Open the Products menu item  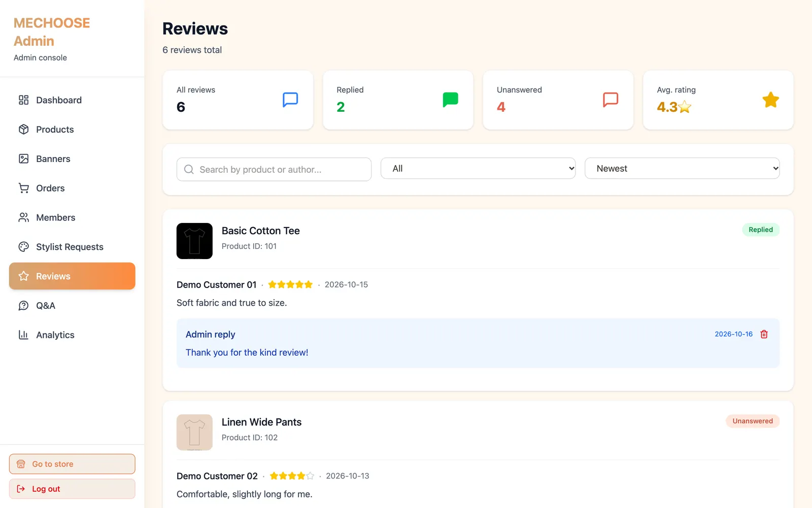tap(72, 130)
